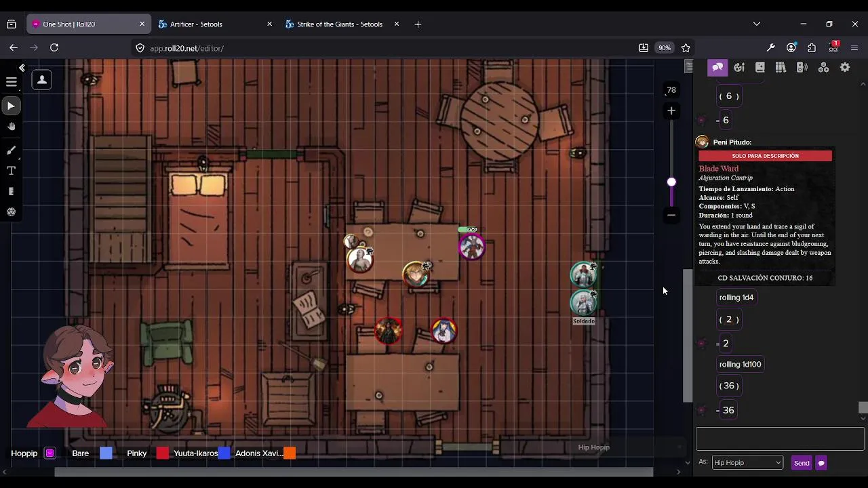Click Pinky's red color swatch
The width and height of the screenshot is (868, 488).
[162, 453]
